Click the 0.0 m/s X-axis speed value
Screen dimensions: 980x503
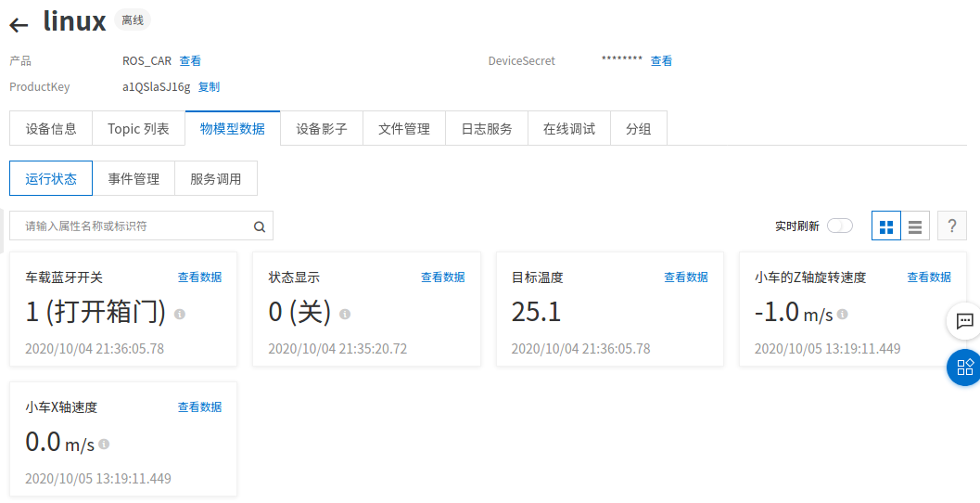coord(60,442)
